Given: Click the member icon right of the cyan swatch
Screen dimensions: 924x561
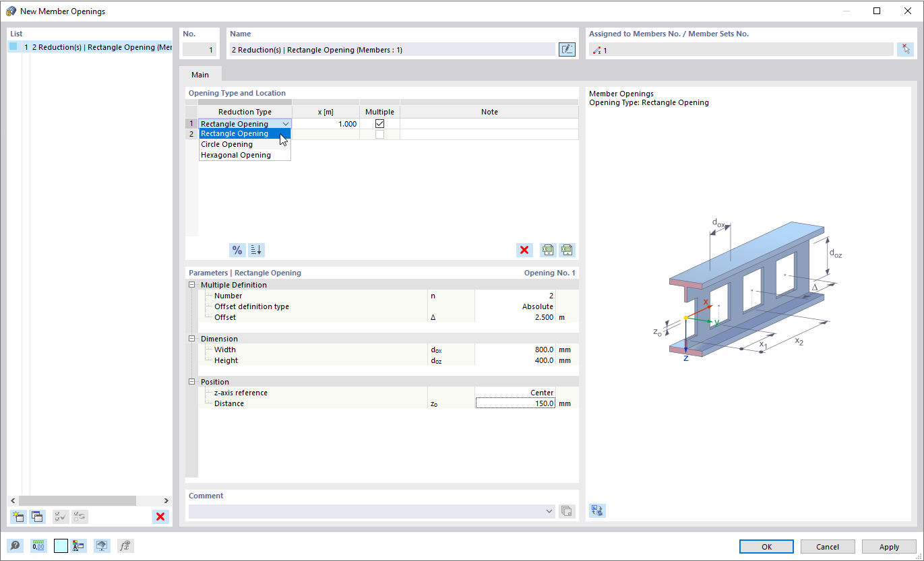Looking at the screenshot, I should (79, 546).
